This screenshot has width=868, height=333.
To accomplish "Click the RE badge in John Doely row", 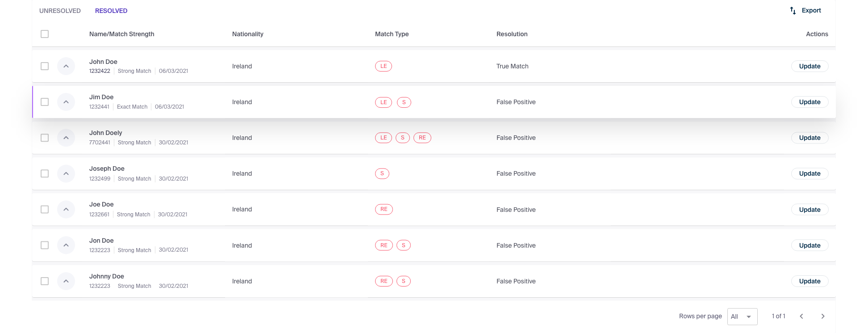I will (422, 138).
